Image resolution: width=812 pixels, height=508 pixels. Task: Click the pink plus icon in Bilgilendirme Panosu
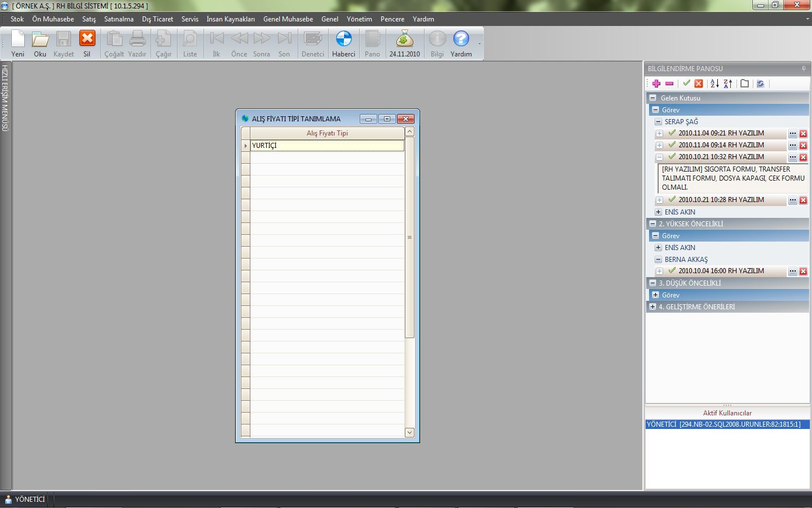tap(656, 84)
